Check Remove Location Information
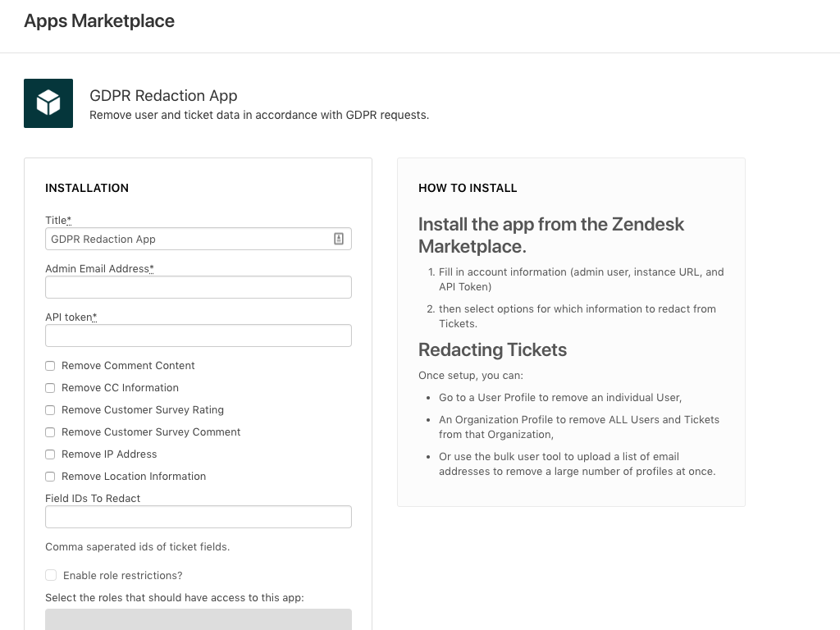The width and height of the screenshot is (840, 630). click(x=50, y=477)
